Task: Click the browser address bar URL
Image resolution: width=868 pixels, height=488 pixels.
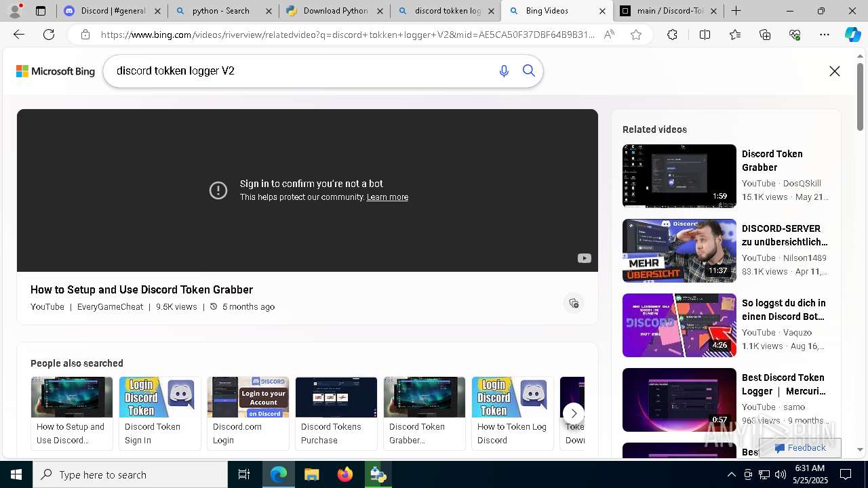Action: (x=347, y=35)
